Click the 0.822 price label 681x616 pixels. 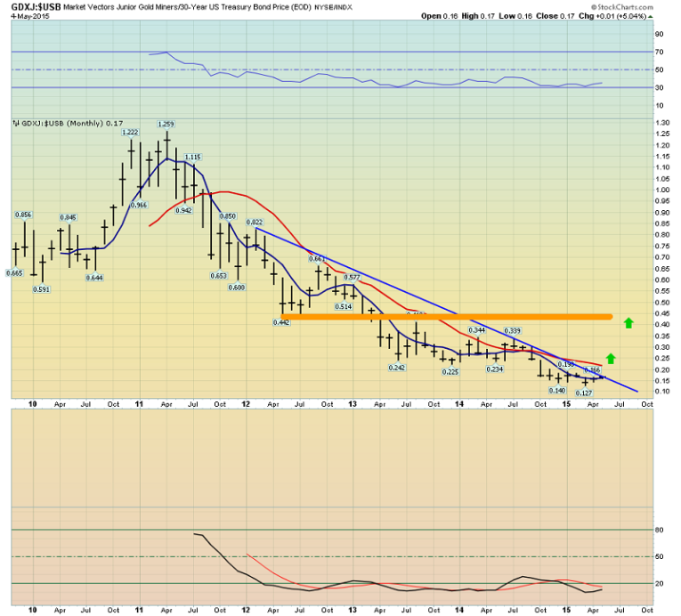255,222
